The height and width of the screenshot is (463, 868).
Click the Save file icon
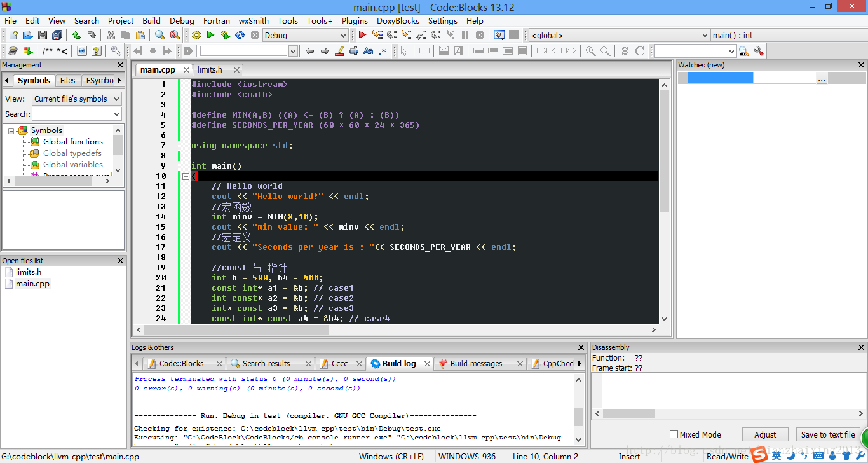point(43,36)
